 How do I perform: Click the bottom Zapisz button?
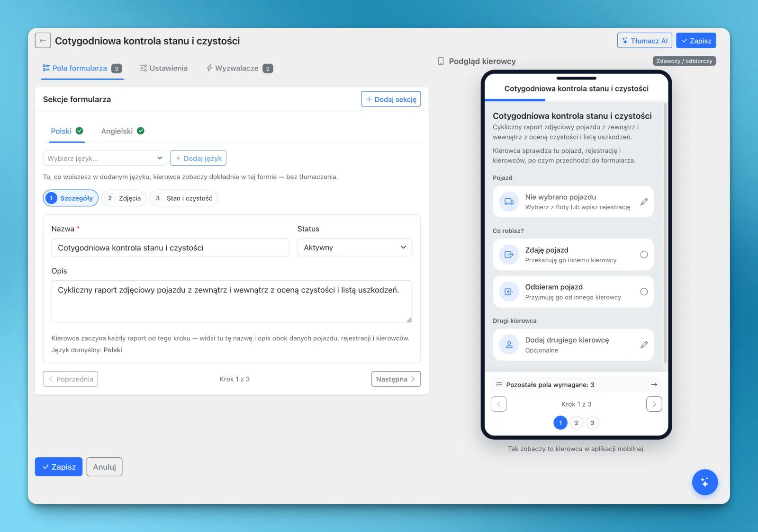[59, 467]
